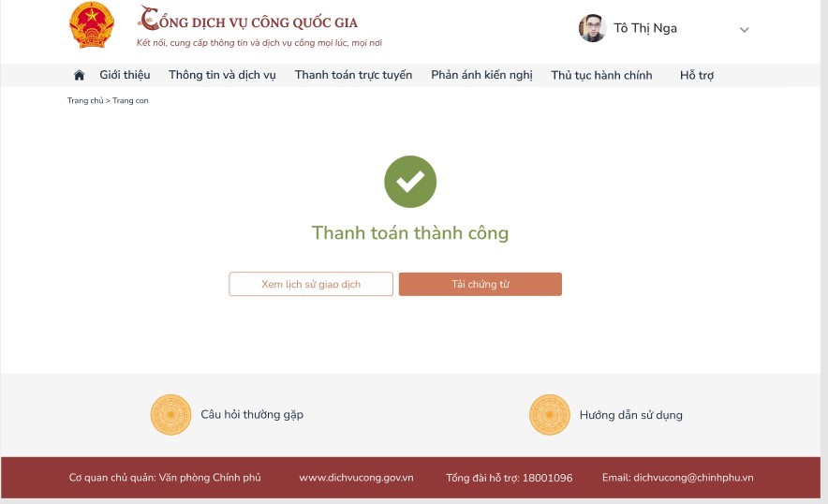Open Thông tin và dịch vụ menu
This screenshot has height=504, width=828.
click(x=222, y=75)
